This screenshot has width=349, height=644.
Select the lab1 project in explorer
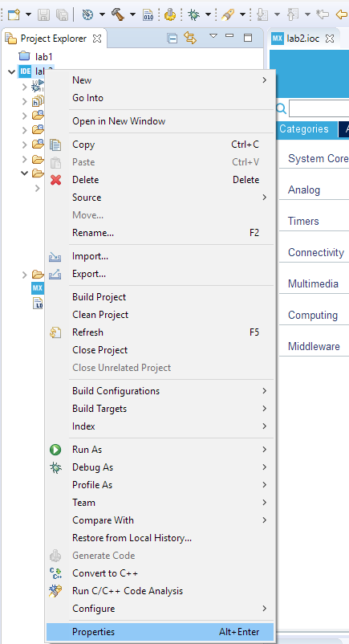(x=44, y=57)
